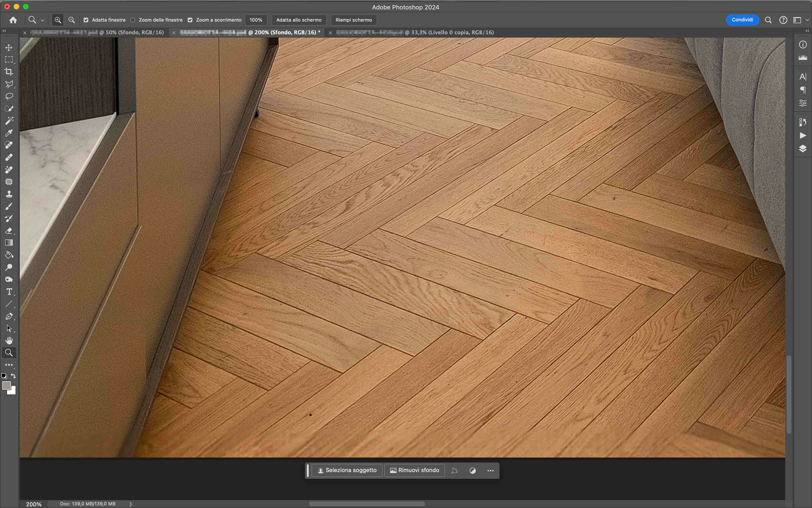Click the Rimuovi sfondo button

pyautogui.click(x=414, y=470)
